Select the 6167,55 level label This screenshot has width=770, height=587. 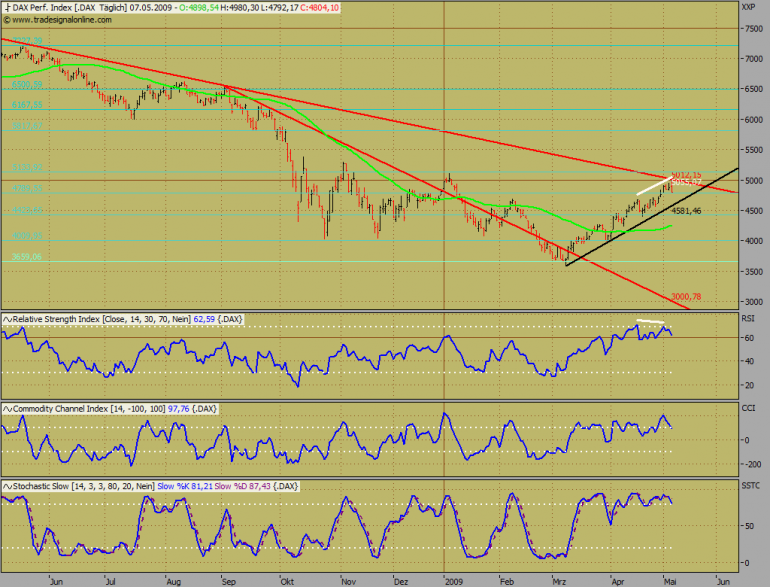click(27, 105)
